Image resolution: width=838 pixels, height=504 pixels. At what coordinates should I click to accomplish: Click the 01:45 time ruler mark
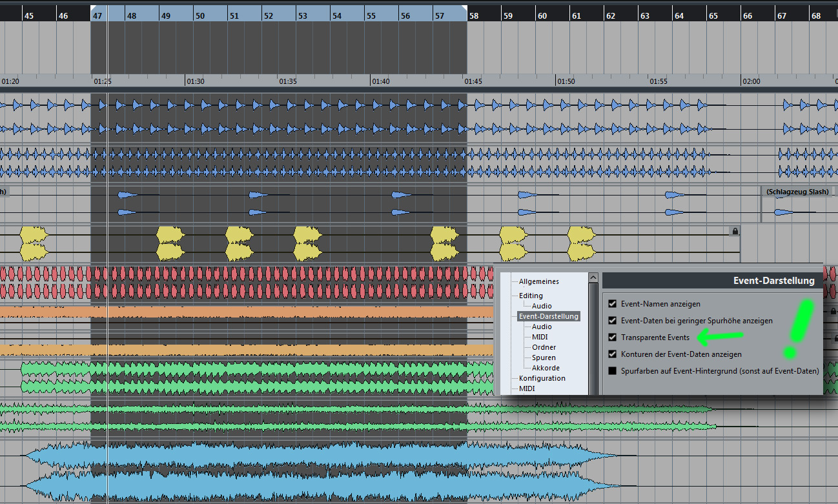[473, 81]
